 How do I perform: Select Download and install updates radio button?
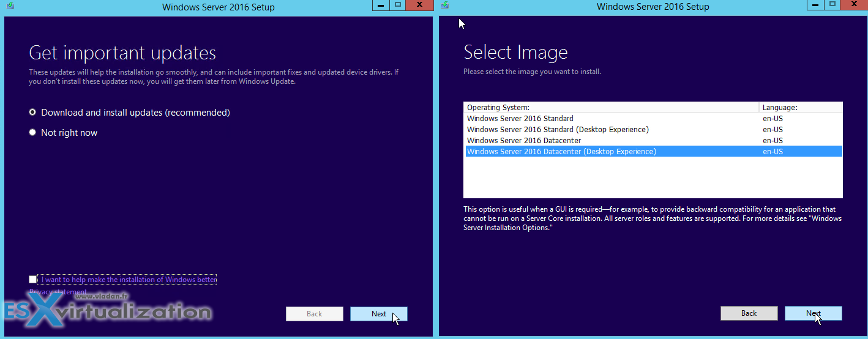pos(32,113)
